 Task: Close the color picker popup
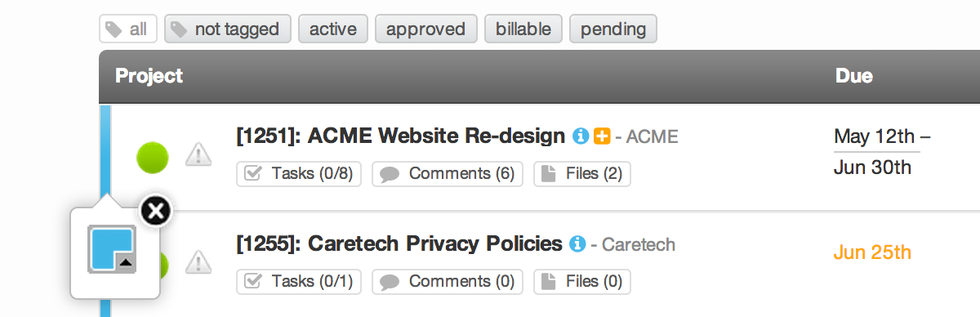point(155,211)
